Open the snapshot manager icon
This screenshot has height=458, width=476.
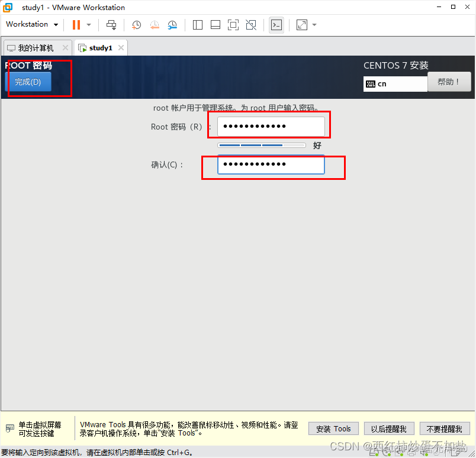(172, 25)
